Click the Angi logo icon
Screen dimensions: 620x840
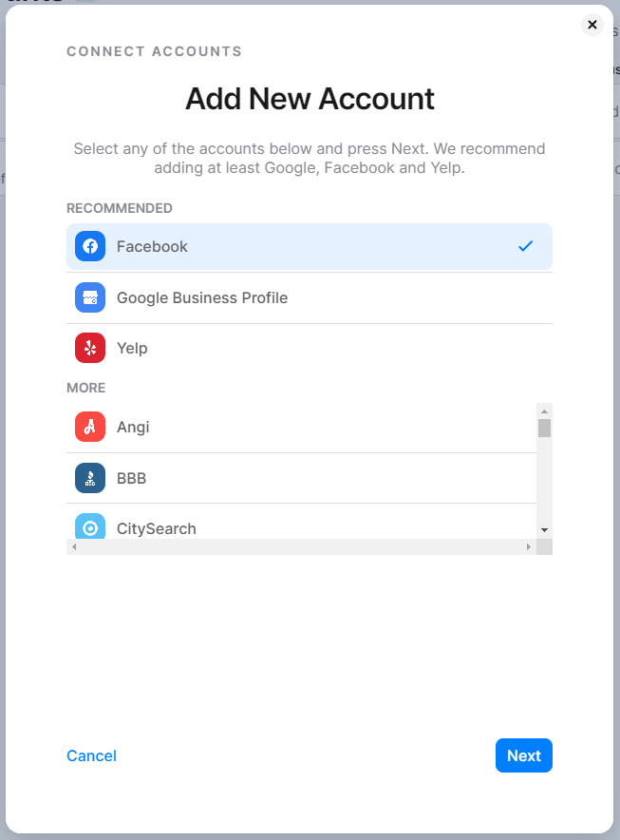[x=90, y=427]
